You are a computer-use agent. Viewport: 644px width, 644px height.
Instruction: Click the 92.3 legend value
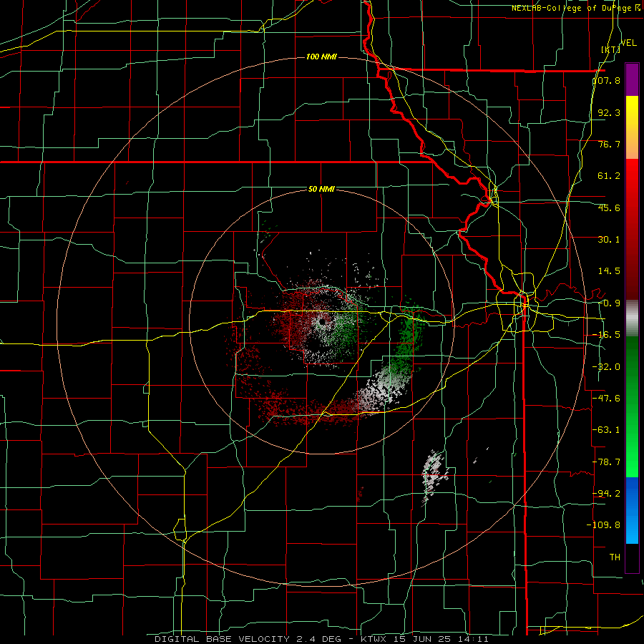click(x=609, y=112)
